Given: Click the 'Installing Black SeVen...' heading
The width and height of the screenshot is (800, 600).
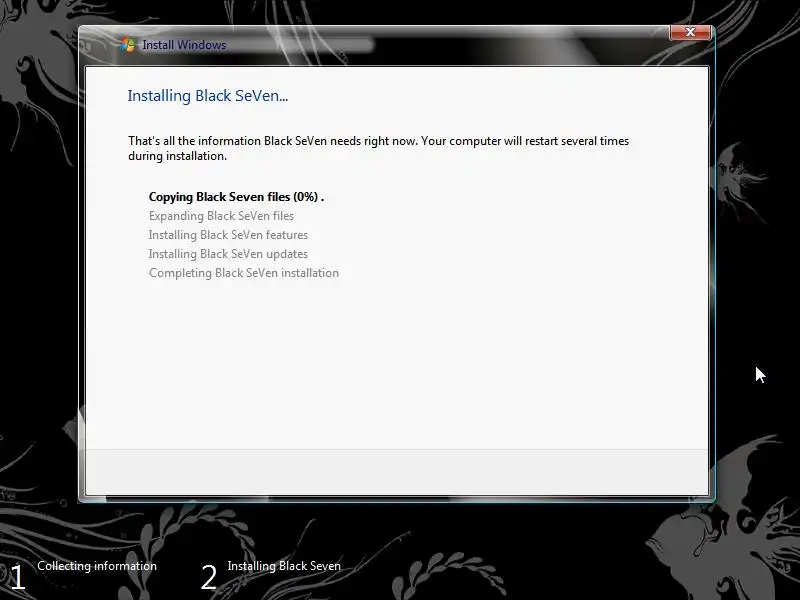Looking at the screenshot, I should click(x=208, y=96).
